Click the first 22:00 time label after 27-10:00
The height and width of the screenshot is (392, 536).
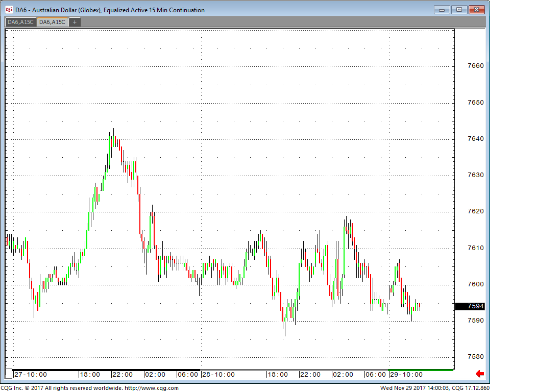pos(123,375)
